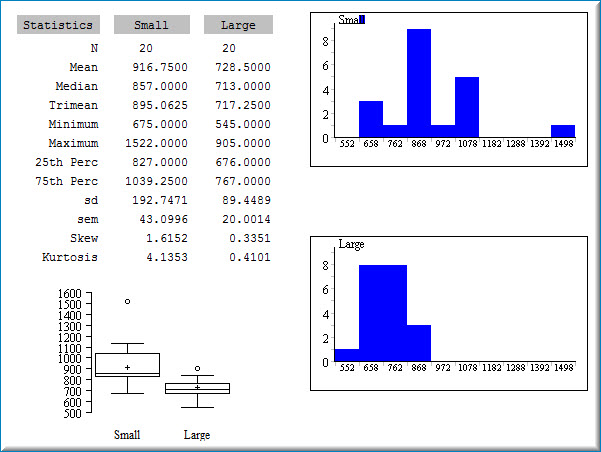Image resolution: width=601 pixels, height=452 pixels.
Task: Click the outlier circle above Small boxplot
Action: (x=127, y=301)
